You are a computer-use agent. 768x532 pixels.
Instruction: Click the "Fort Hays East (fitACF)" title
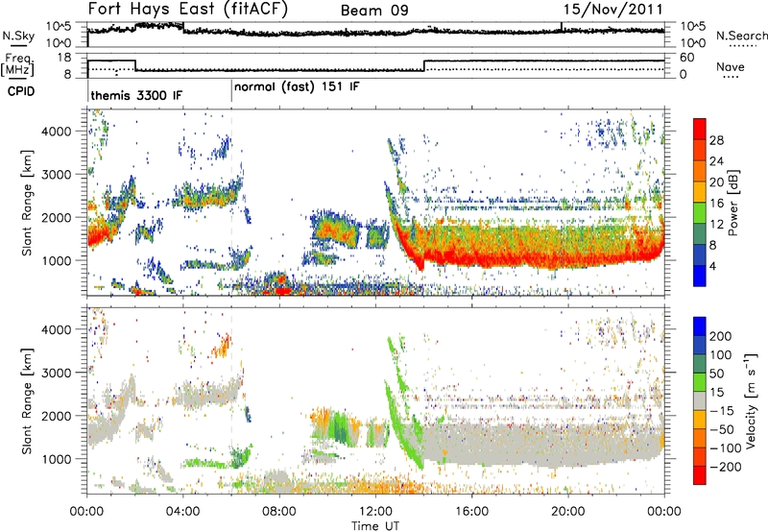[x=188, y=9]
